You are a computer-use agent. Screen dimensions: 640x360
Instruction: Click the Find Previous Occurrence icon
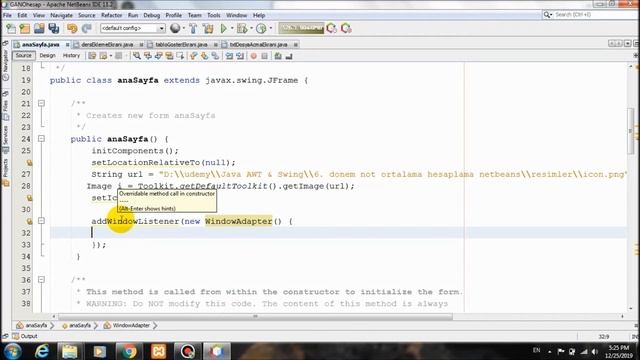pyautogui.click(x=148, y=56)
